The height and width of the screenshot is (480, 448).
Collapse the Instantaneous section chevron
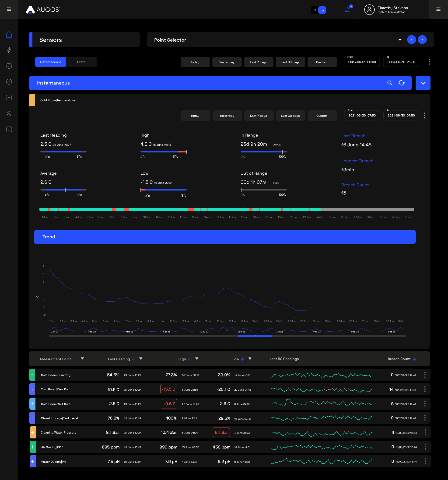pos(423,83)
